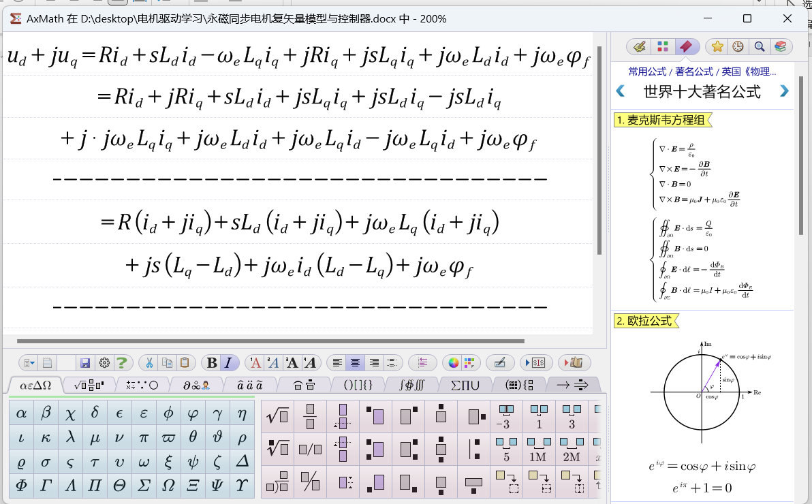Click the purple line indent icon

[422, 363]
